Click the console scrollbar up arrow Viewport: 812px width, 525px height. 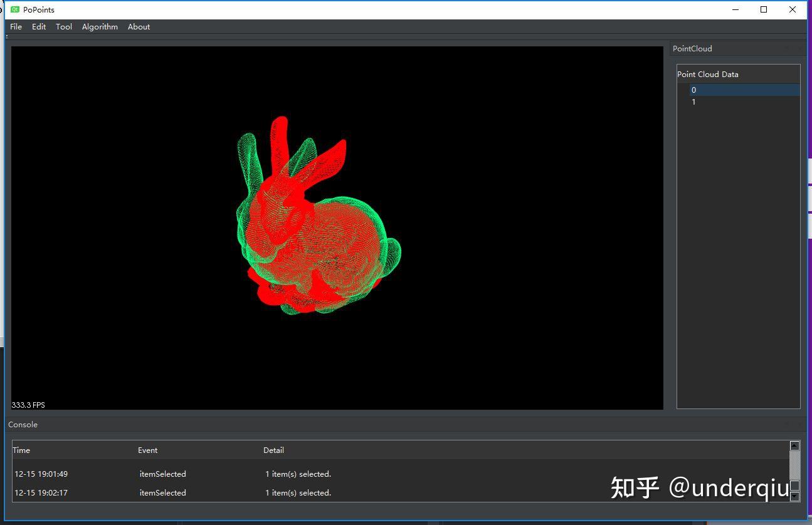794,445
